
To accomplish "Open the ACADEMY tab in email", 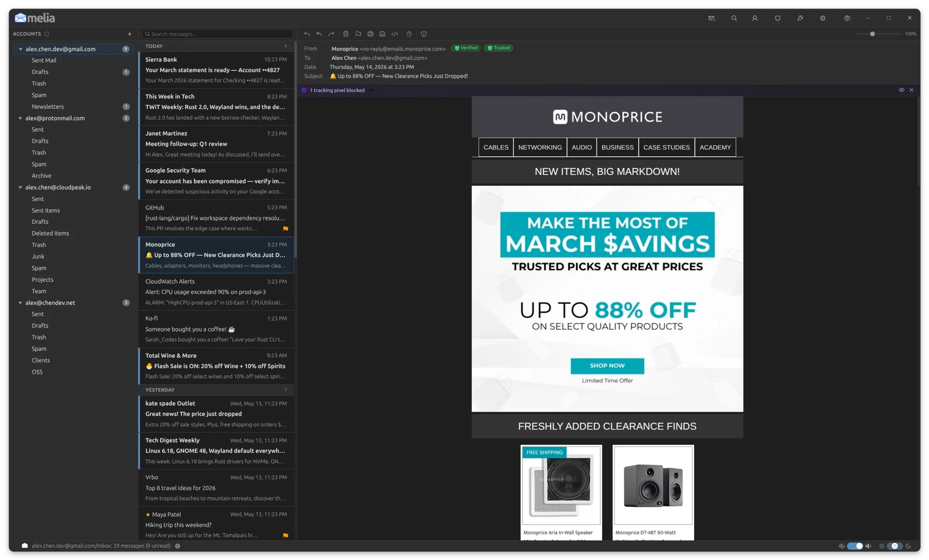I will pyautogui.click(x=715, y=147).
